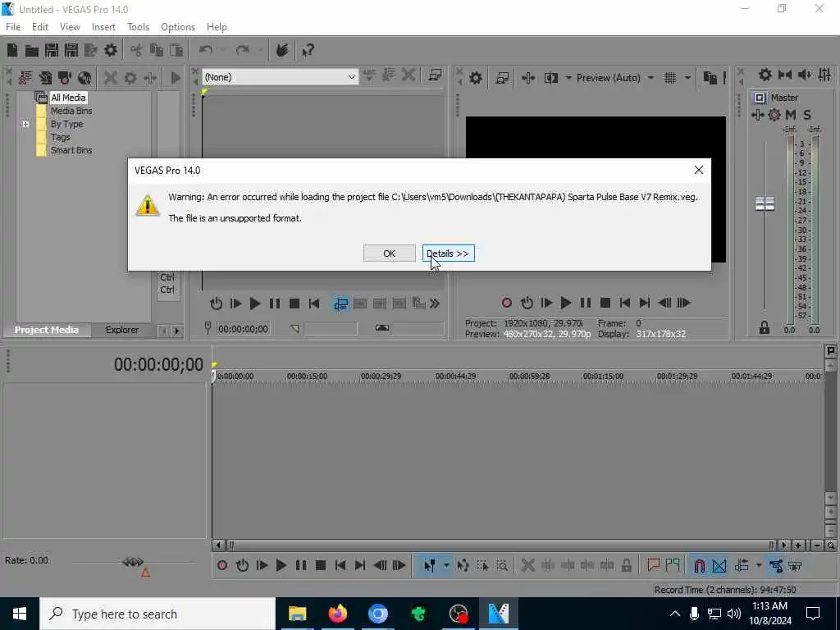Create a new project from the toolbar
This screenshot has width=840, height=630.
coord(11,50)
